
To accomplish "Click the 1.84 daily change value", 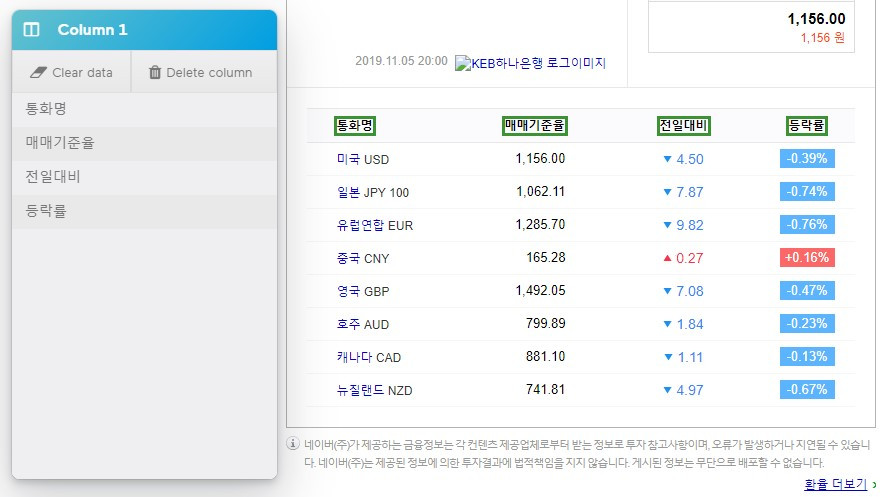I will (x=690, y=324).
